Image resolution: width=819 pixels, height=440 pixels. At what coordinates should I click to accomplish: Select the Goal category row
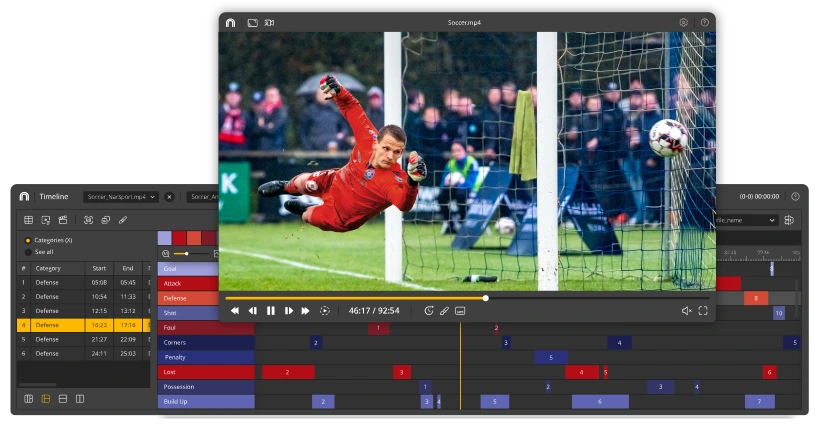click(x=187, y=269)
